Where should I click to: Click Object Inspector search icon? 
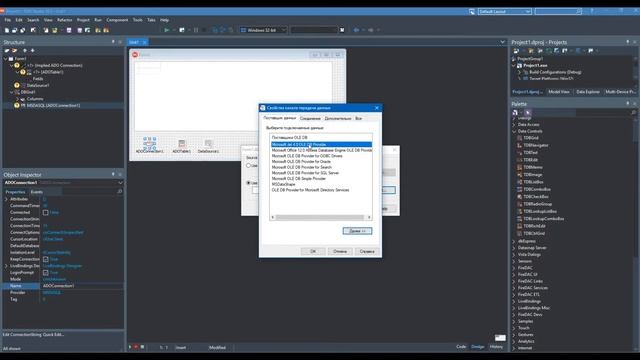tap(120, 191)
